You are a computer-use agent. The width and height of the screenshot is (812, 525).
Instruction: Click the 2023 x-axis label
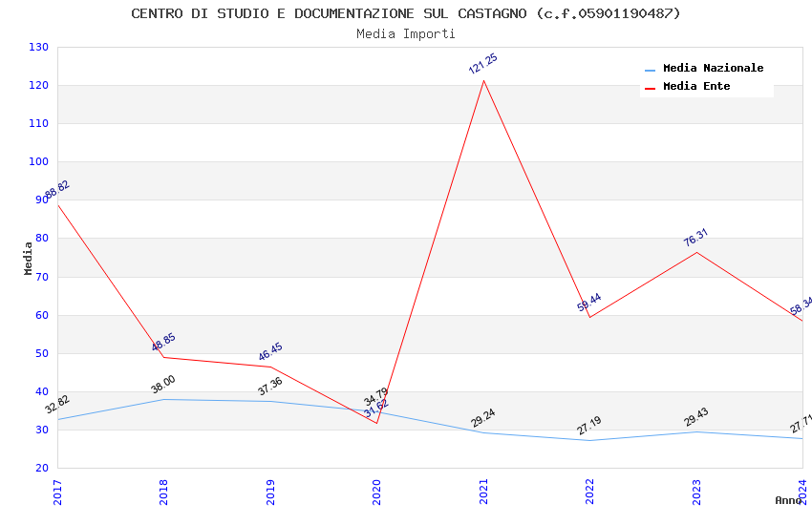(x=696, y=493)
